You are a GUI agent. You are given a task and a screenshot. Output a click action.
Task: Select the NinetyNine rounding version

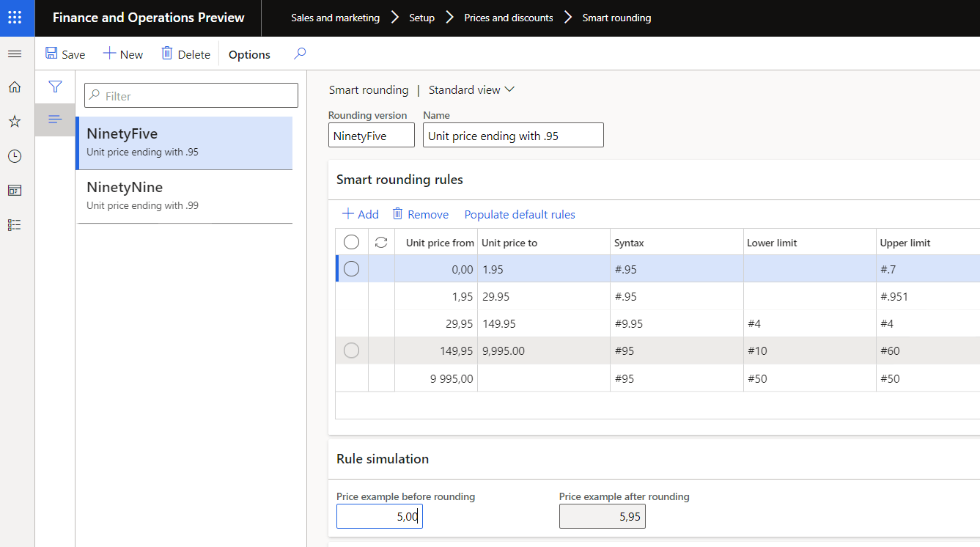coord(185,196)
